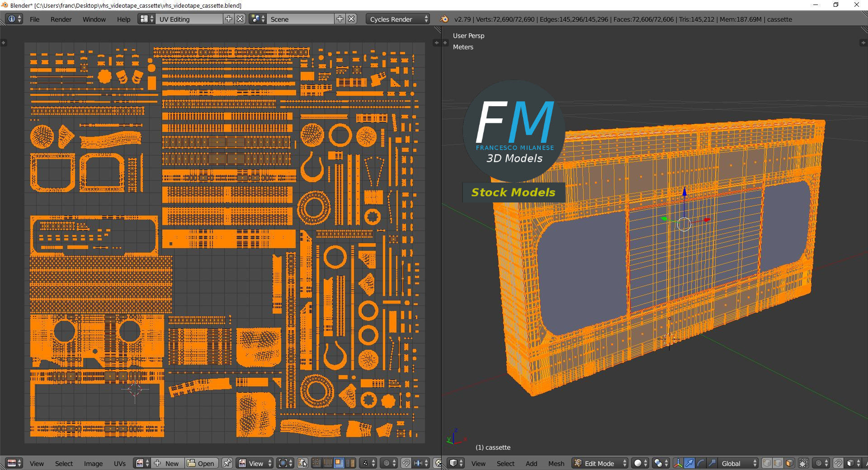Add a new scene
Image resolution: width=868 pixels, height=470 pixels.
[340, 19]
